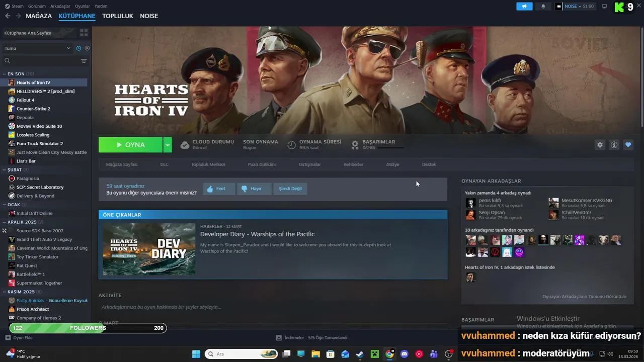The height and width of the screenshot is (362, 644).
Task: Open the Arkadaşlar menu
Action: (x=60, y=6)
